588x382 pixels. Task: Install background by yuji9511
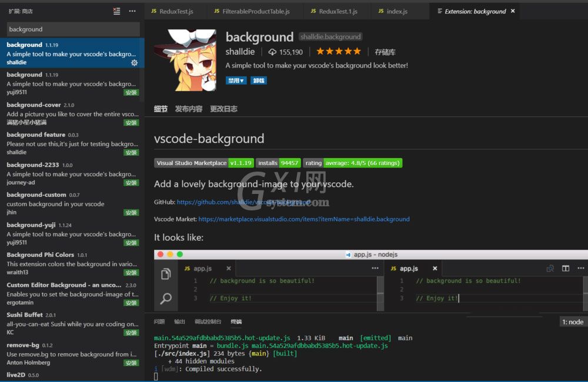(131, 93)
